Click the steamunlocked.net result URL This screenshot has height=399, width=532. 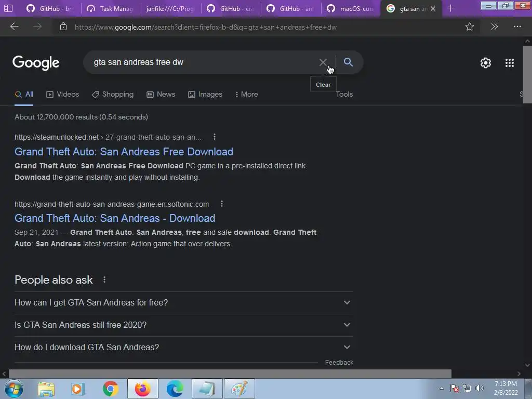[108, 137]
